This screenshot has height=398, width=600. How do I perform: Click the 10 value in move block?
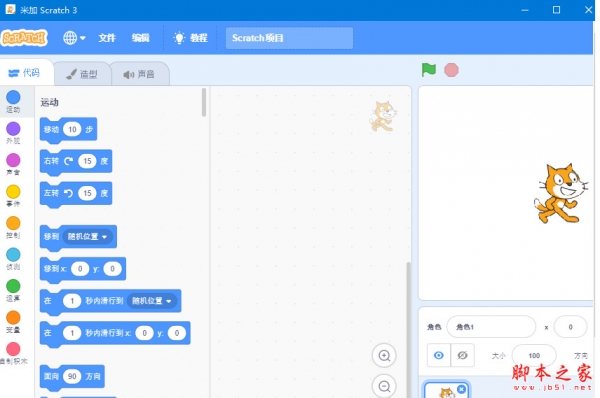coord(72,129)
